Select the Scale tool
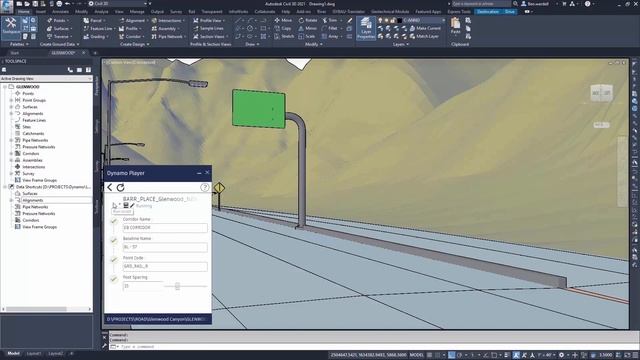The image size is (640, 360). (307, 36)
